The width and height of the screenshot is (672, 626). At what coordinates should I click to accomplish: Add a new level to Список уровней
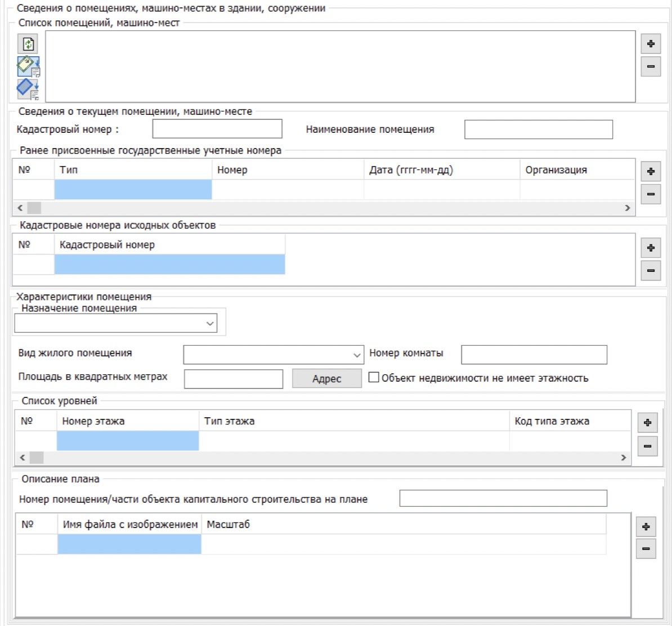pyautogui.click(x=647, y=423)
